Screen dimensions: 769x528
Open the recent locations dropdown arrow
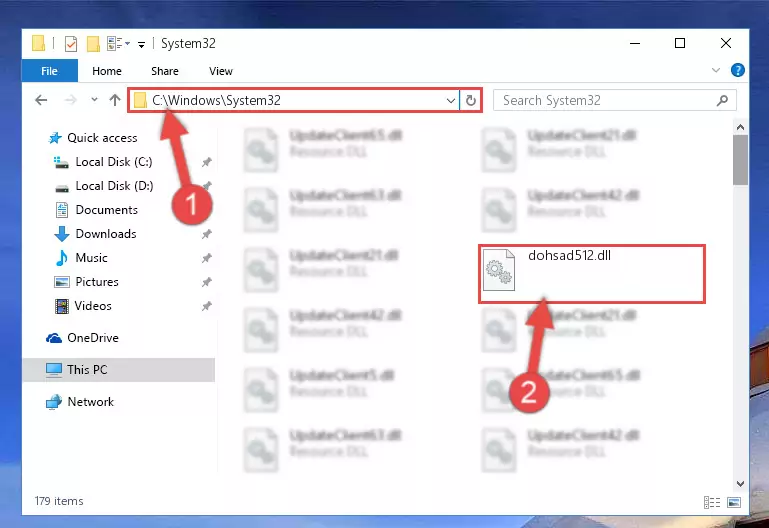click(x=94, y=100)
